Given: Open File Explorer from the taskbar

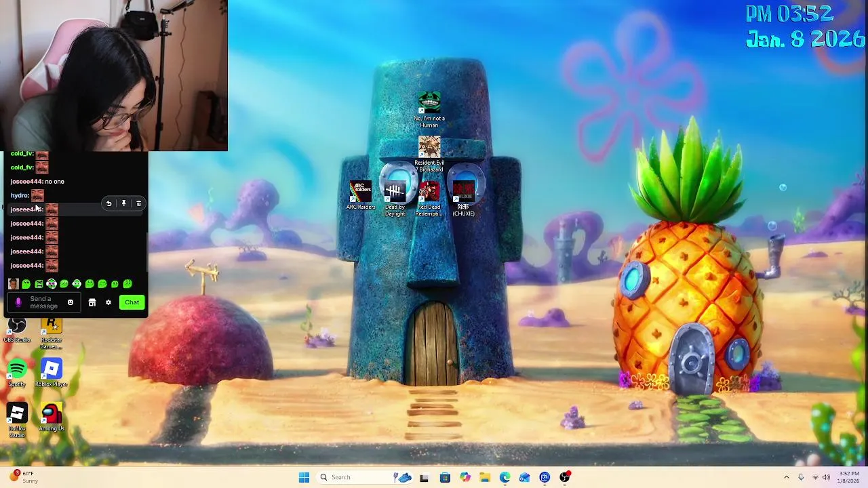Looking at the screenshot, I should [x=484, y=478].
